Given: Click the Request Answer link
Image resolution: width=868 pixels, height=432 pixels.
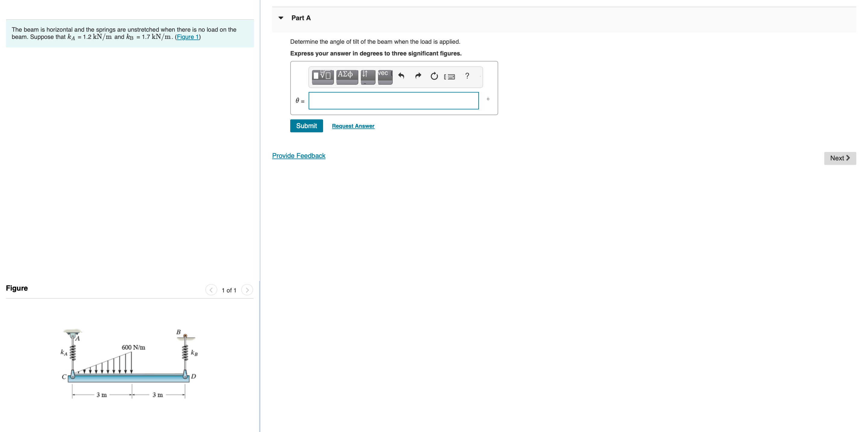Looking at the screenshot, I should pos(353,126).
